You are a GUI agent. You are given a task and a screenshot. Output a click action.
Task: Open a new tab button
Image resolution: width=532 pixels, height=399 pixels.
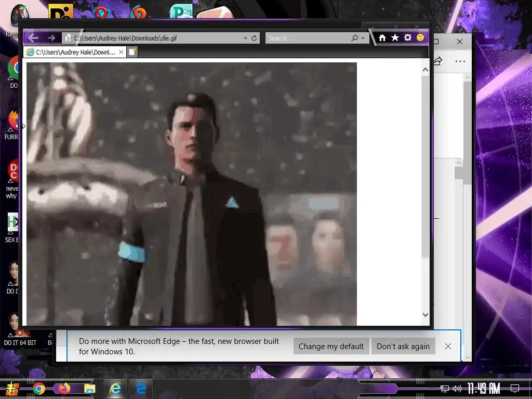click(x=132, y=52)
